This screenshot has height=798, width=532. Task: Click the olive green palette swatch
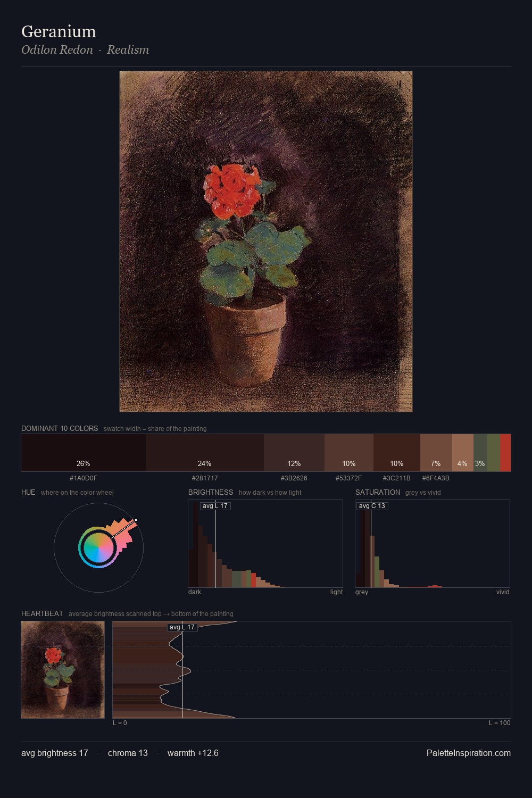pos(494,453)
